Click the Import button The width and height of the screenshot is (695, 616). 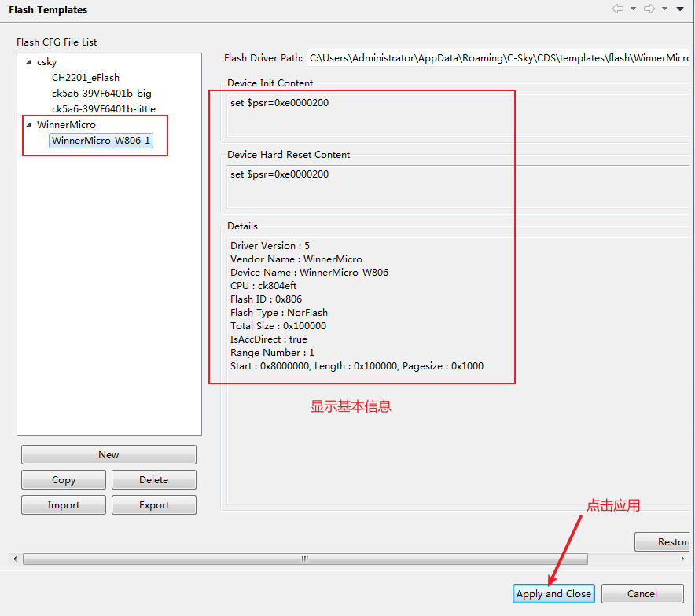click(x=64, y=505)
